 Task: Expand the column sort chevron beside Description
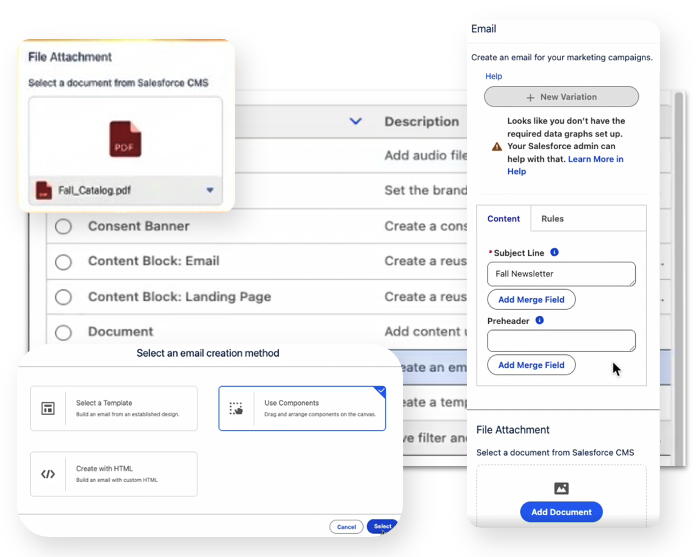(x=355, y=122)
